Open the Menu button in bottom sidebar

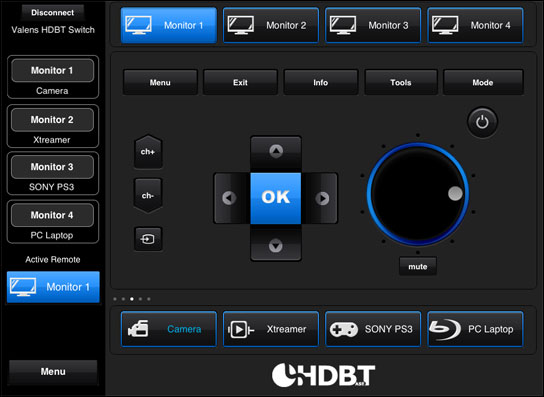coord(53,372)
